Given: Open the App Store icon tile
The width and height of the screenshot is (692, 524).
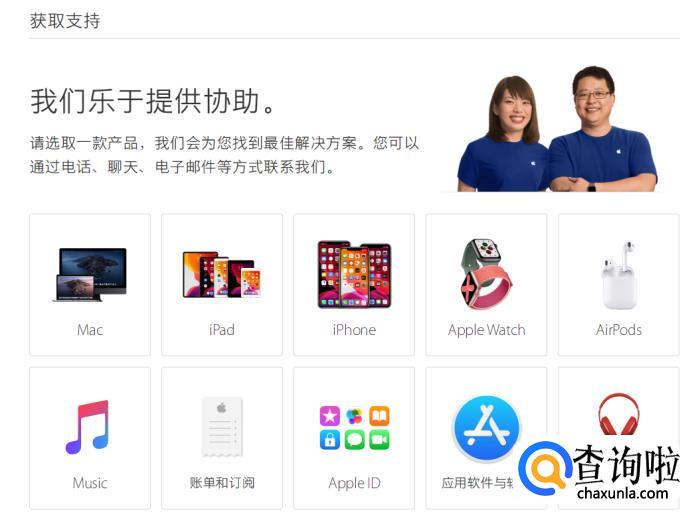Looking at the screenshot, I should (x=486, y=438).
